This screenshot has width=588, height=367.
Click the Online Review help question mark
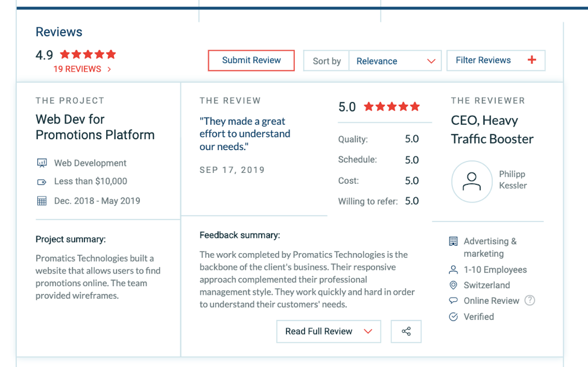click(530, 301)
